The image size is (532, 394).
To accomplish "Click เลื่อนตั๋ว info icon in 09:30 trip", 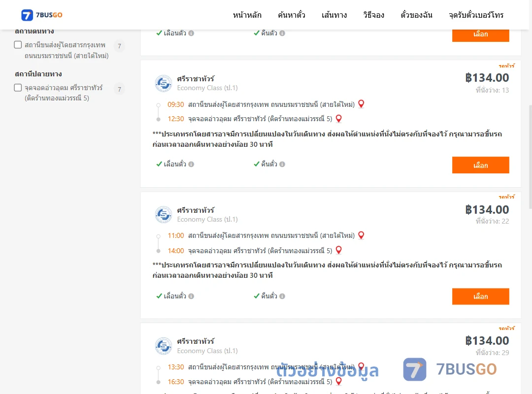I will pos(191,164).
